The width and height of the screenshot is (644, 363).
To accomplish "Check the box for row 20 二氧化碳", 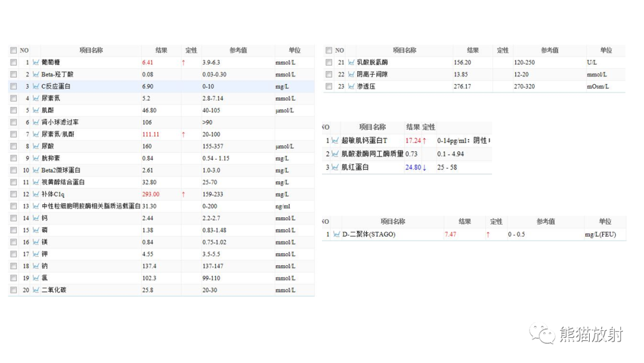I will tap(14, 290).
